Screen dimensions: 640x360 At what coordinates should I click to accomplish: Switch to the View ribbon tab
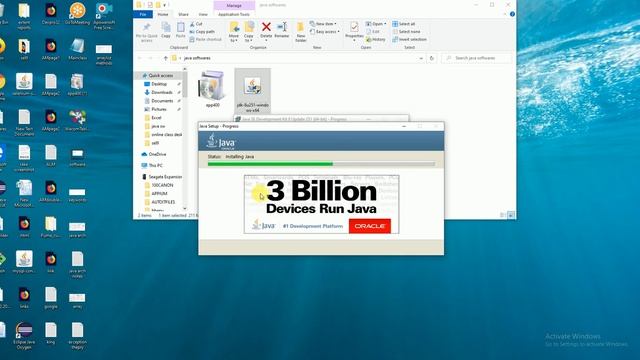(x=203, y=14)
